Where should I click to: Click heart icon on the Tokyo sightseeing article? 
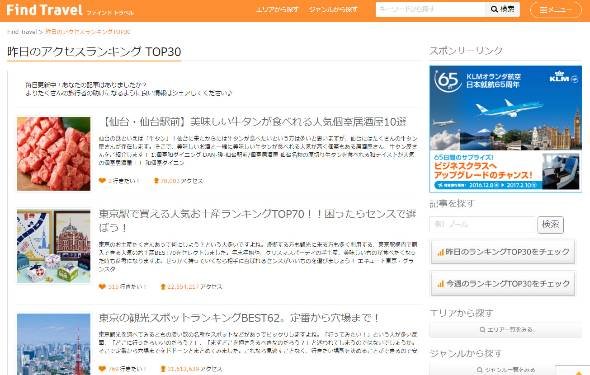(102, 369)
